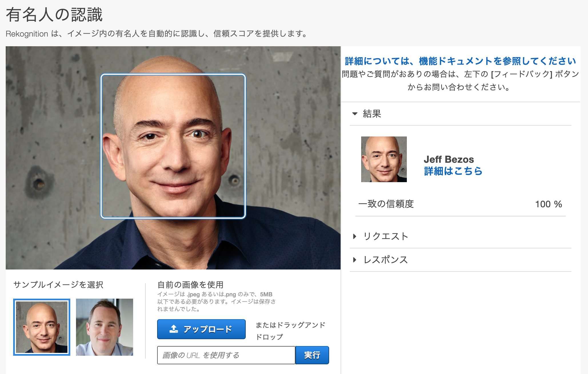The image size is (588, 374).
Task: Select the second sample image thumbnail
Action: 105,327
